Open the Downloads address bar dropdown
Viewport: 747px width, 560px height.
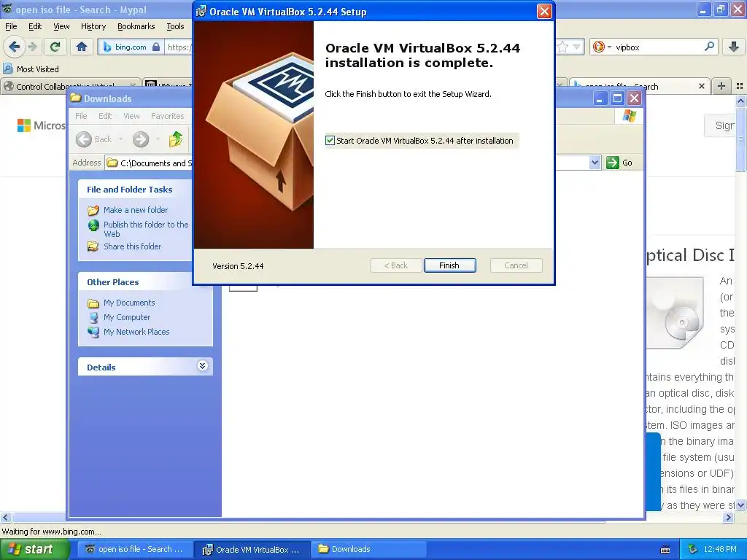(595, 163)
